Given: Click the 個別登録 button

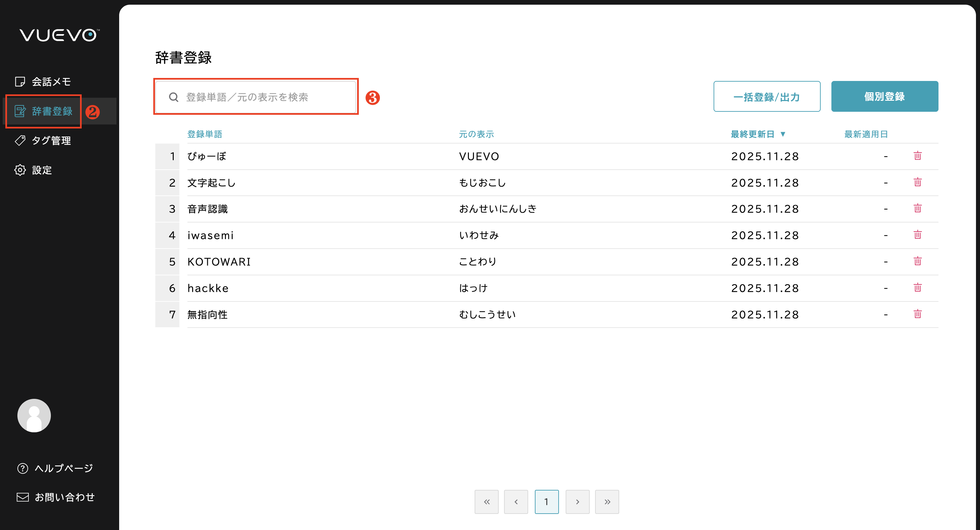Looking at the screenshot, I should (x=884, y=97).
